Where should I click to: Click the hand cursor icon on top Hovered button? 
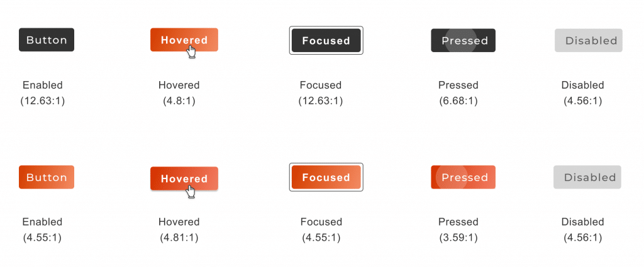click(x=191, y=52)
